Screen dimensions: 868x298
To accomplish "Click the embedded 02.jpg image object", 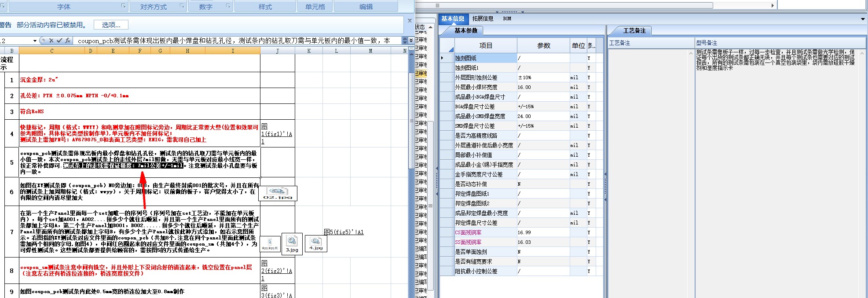I will click(x=278, y=193).
